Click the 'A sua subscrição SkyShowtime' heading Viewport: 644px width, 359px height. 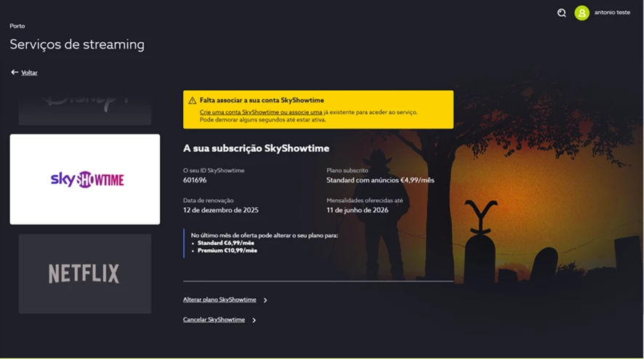[x=257, y=148]
